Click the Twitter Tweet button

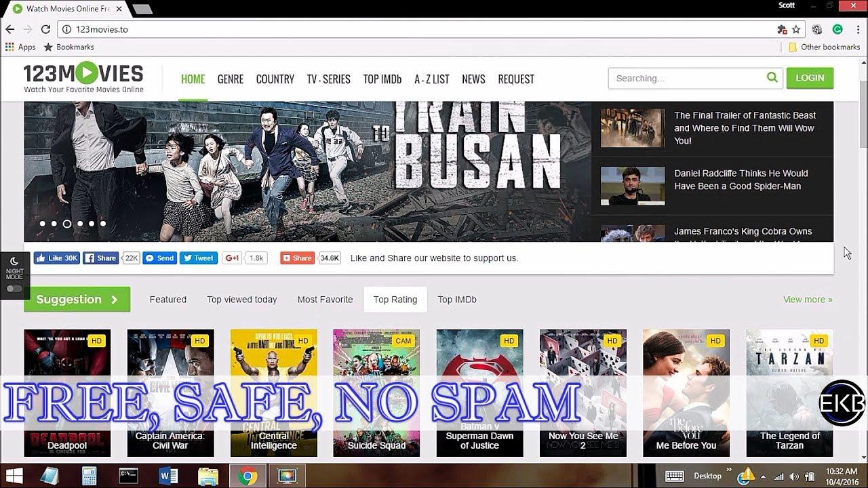pos(199,258)
